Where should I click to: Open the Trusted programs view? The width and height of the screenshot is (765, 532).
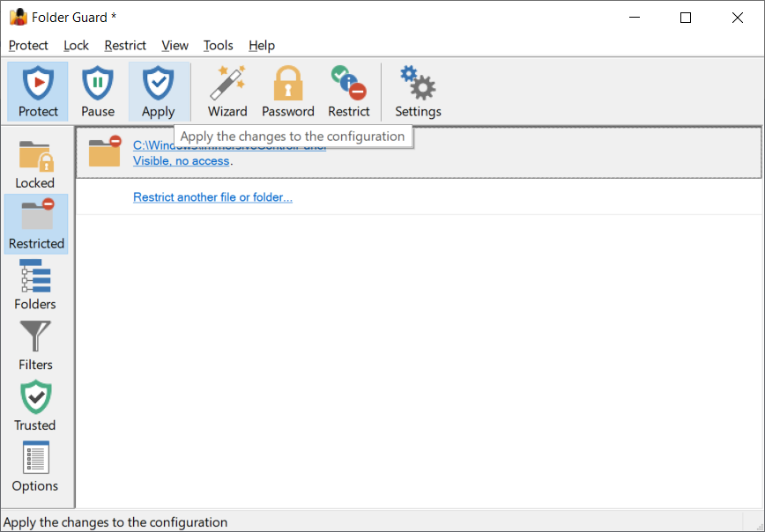point(35,405)
